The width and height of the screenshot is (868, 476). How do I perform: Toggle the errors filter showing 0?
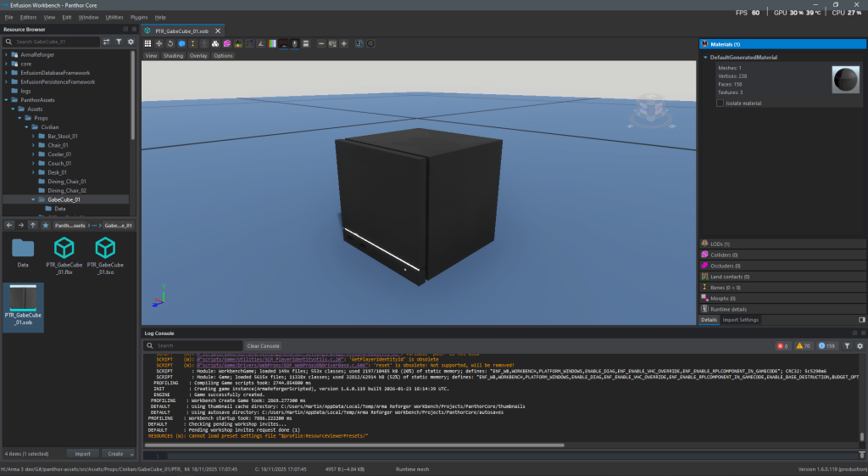[783, 346]
